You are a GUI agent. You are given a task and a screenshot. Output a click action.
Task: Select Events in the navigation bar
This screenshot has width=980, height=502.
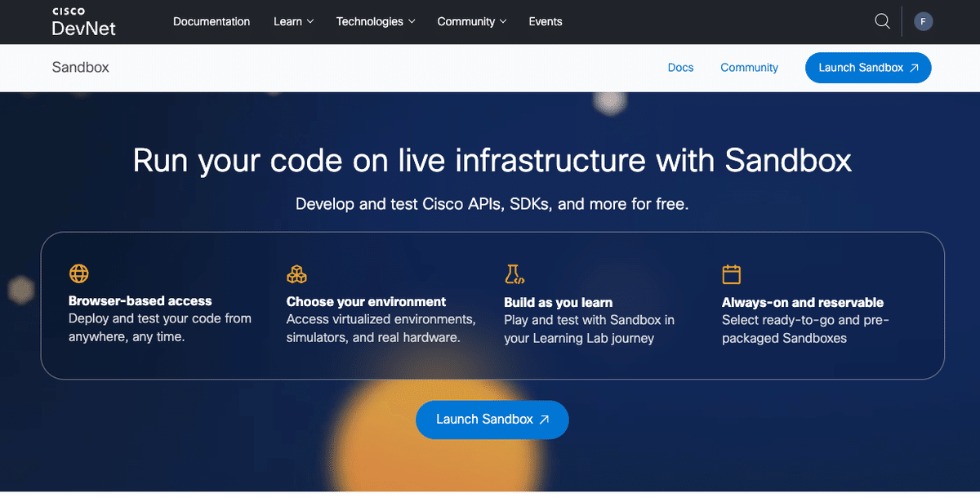tap(545, 22)
